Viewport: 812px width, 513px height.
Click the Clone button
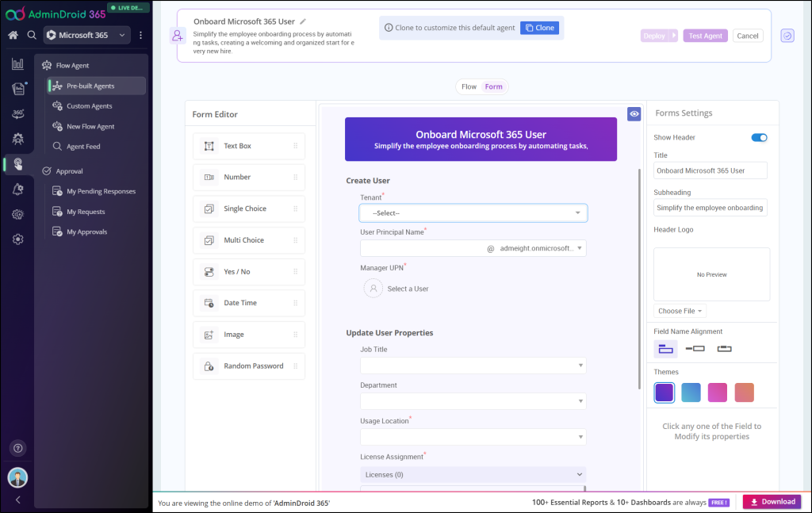coord(539,28)
